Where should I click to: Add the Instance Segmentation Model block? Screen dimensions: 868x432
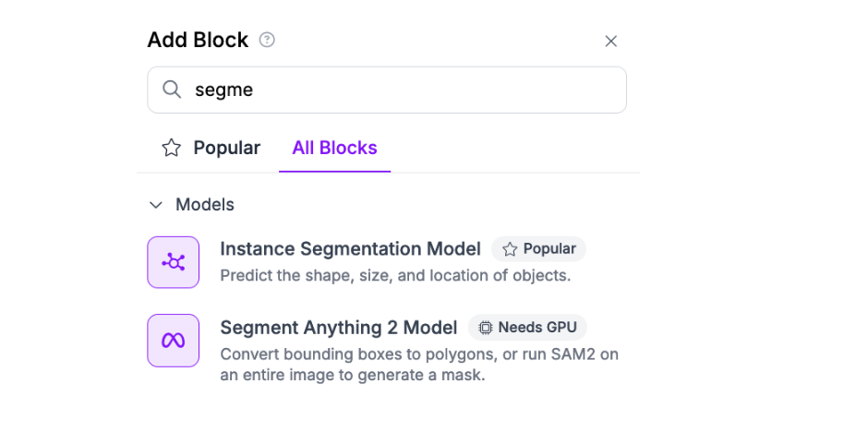(x=350, y=248)
